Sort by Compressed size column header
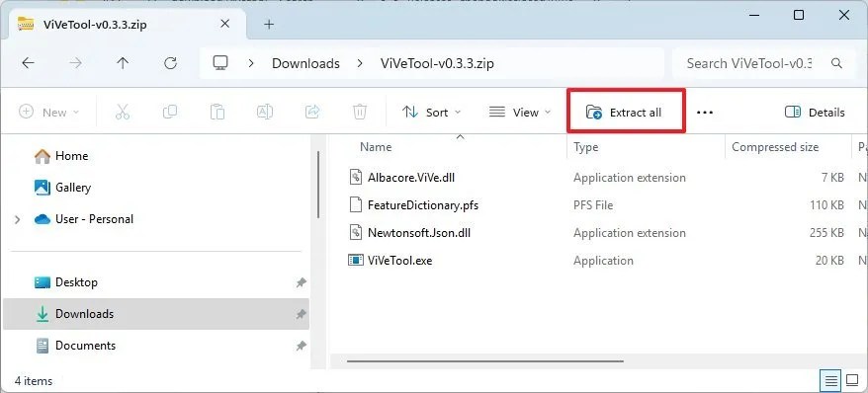 point(775,147)
